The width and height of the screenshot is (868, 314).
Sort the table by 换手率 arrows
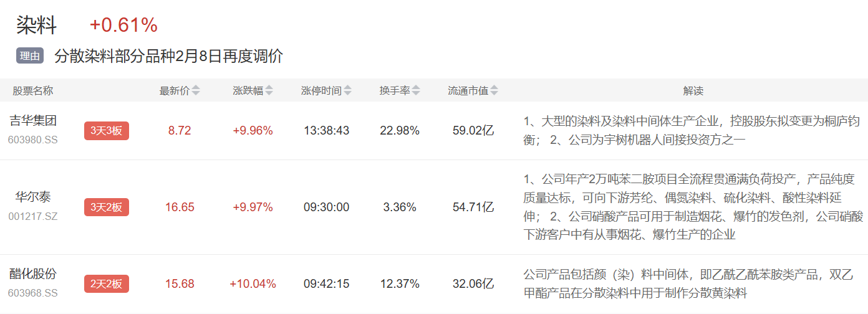point(416,91)
